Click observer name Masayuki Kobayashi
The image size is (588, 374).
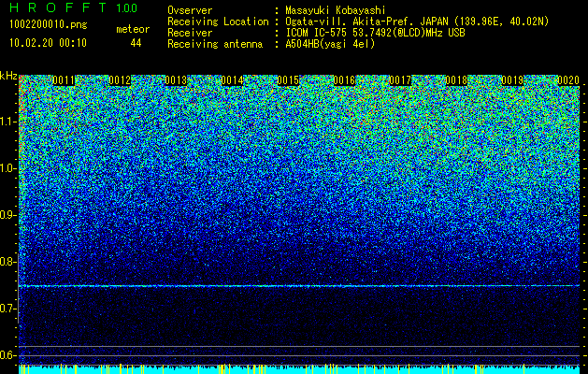[x=336, y=11]
